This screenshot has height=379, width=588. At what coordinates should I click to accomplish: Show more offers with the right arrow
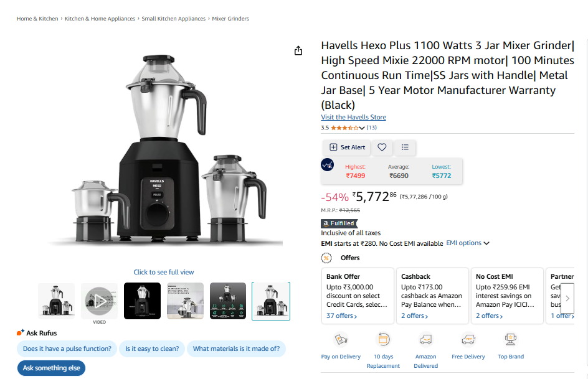coord(567,299)
